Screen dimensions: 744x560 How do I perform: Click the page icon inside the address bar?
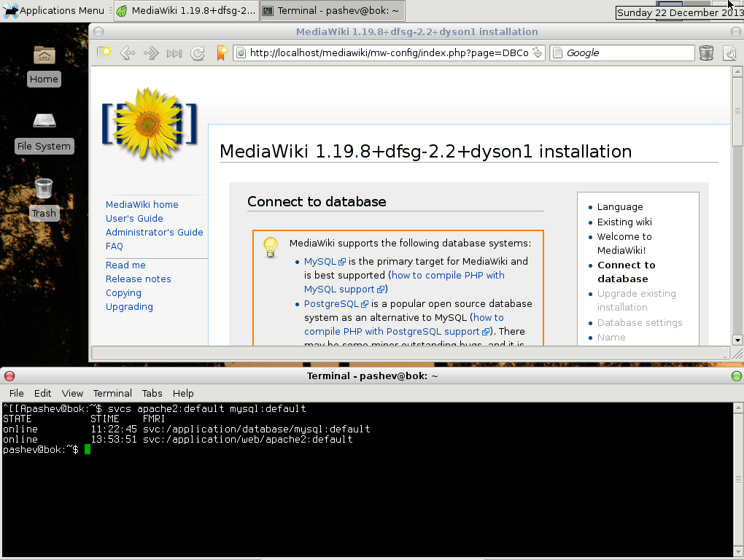pos(241,52)
